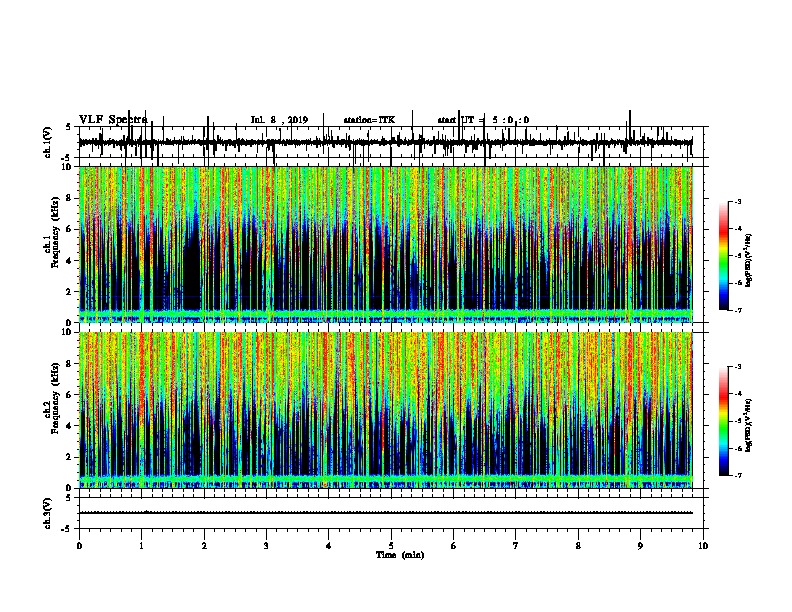Click time tick label "0" on x-axis

pos(79,546)
